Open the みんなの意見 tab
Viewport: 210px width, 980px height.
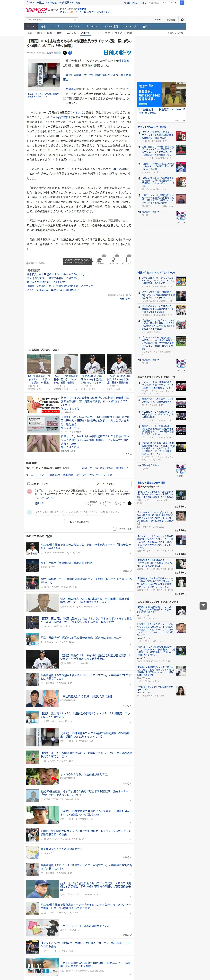pyautogui.click(x=111, y=27)
